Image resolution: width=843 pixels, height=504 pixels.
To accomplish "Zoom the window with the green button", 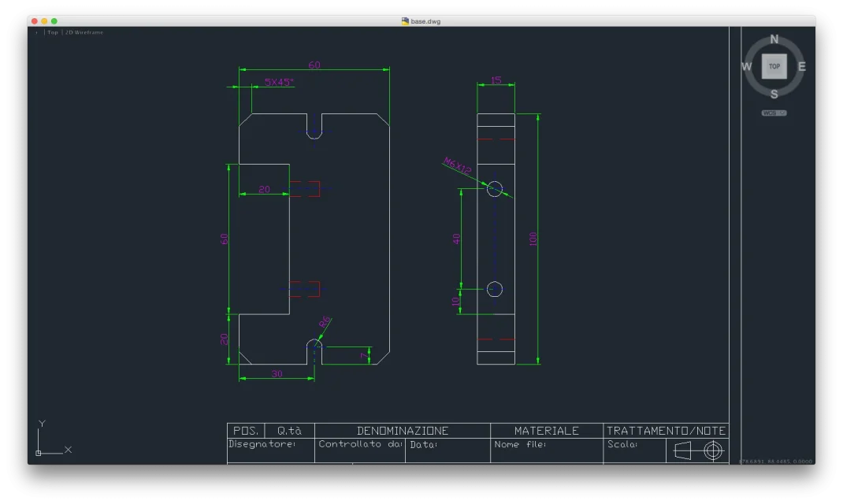I will click(54, 21).
